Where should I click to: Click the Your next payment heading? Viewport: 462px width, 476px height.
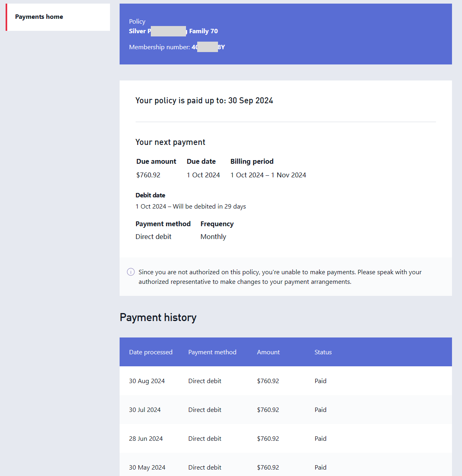170,142
